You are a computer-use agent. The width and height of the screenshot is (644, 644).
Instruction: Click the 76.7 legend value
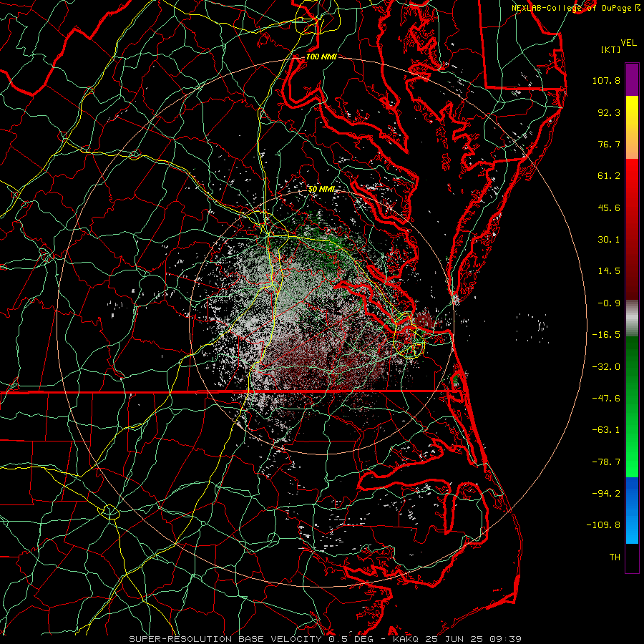pos(609,144)
